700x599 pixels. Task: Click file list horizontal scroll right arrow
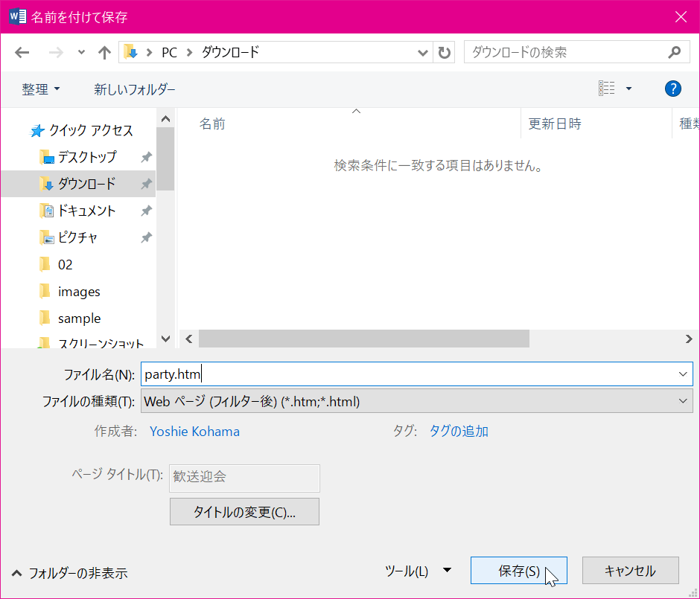point(689,339)
